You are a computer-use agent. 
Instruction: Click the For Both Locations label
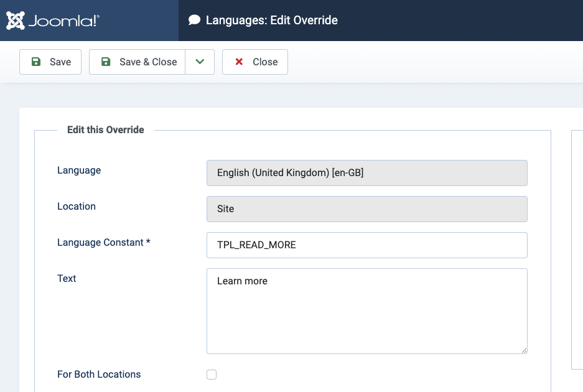(99, 375)
